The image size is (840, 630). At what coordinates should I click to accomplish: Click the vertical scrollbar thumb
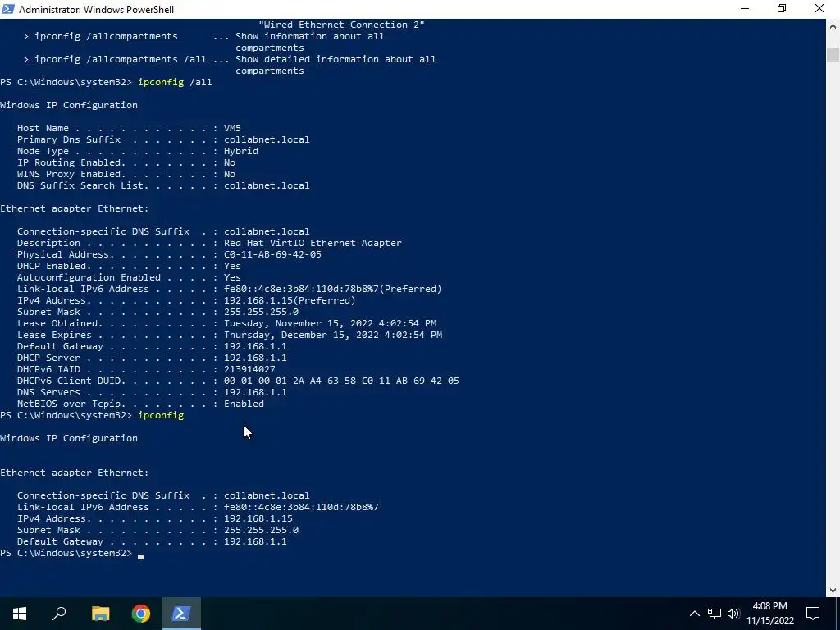[833, 55]
